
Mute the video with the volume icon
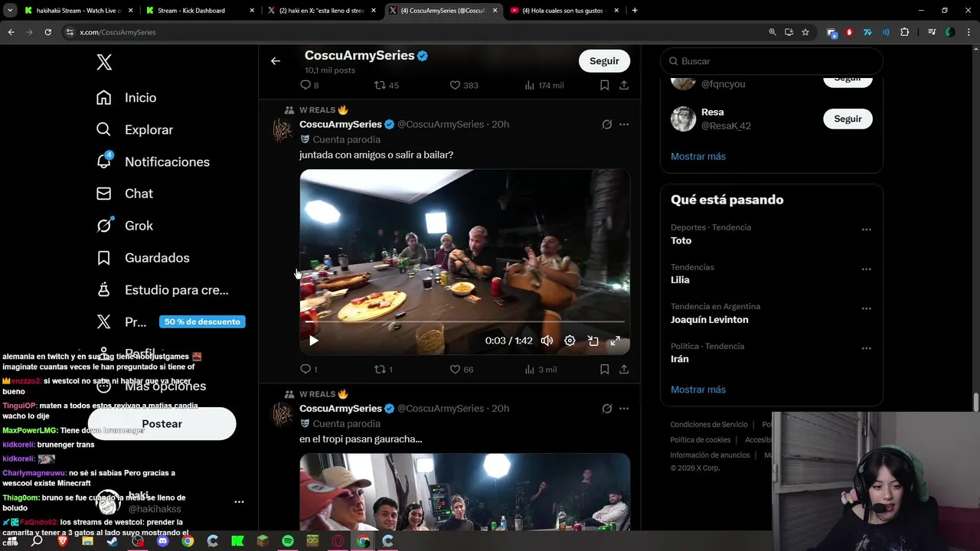point(547,341)
